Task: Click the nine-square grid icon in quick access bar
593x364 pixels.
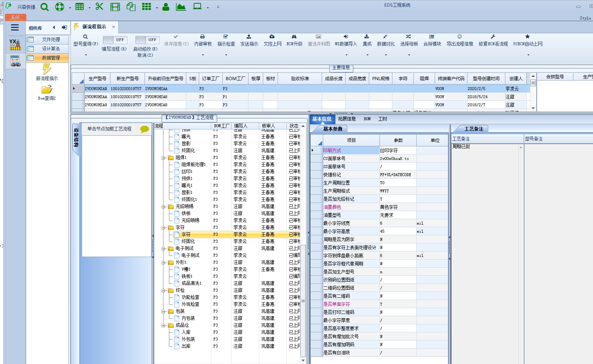Action: 147,7
